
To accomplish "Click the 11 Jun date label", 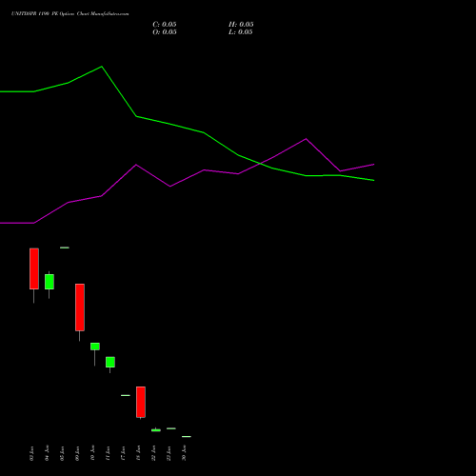I will pyautogui.click(x=108, y=453).
